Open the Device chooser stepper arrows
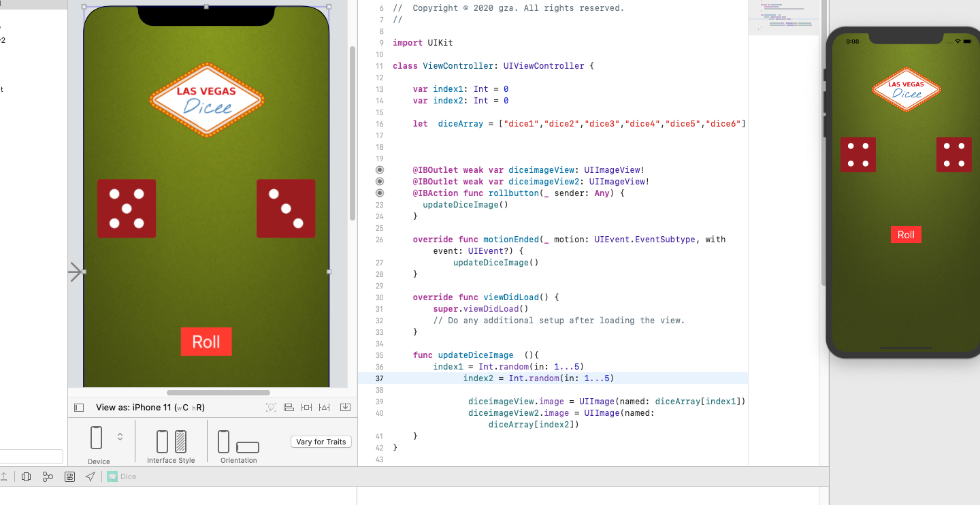Image resolution: width=980 pixels, height=505 pixels. [x=120, y=437]
